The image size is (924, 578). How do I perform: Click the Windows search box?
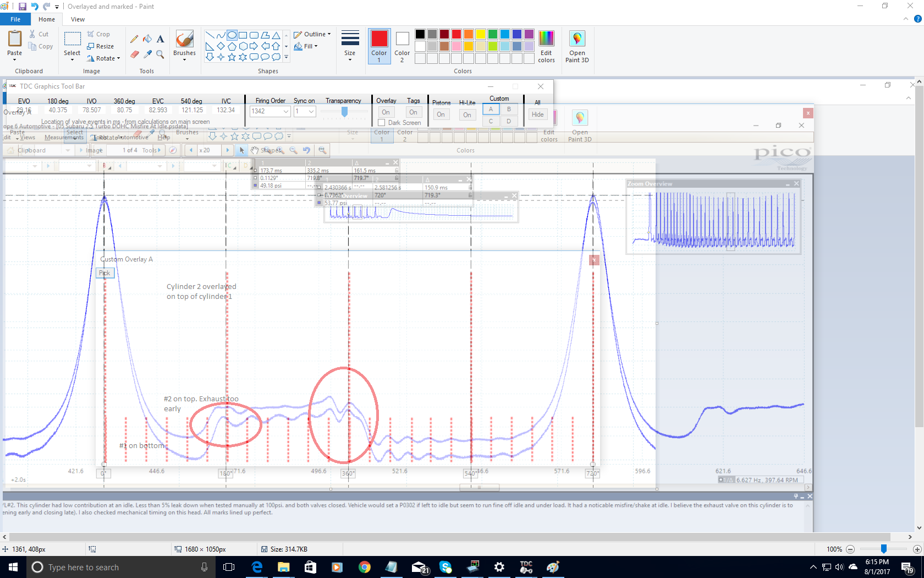click(x=121, y=567)
